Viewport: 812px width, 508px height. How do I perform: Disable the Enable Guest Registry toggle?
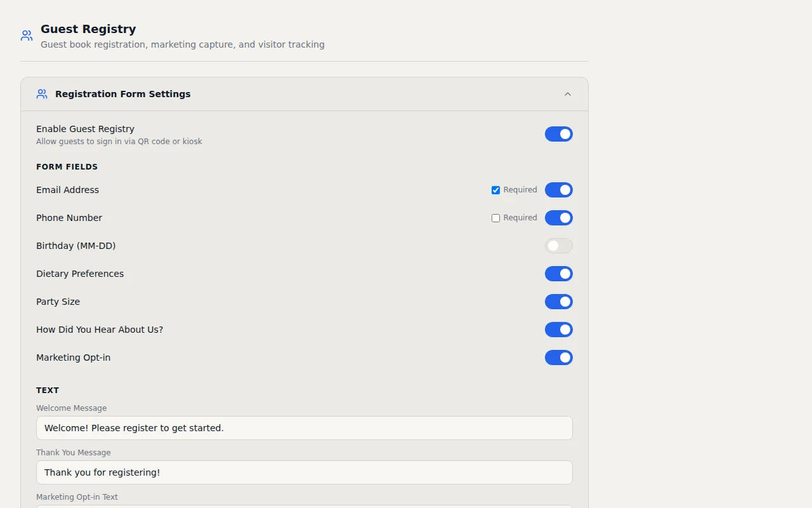(558, 134)
